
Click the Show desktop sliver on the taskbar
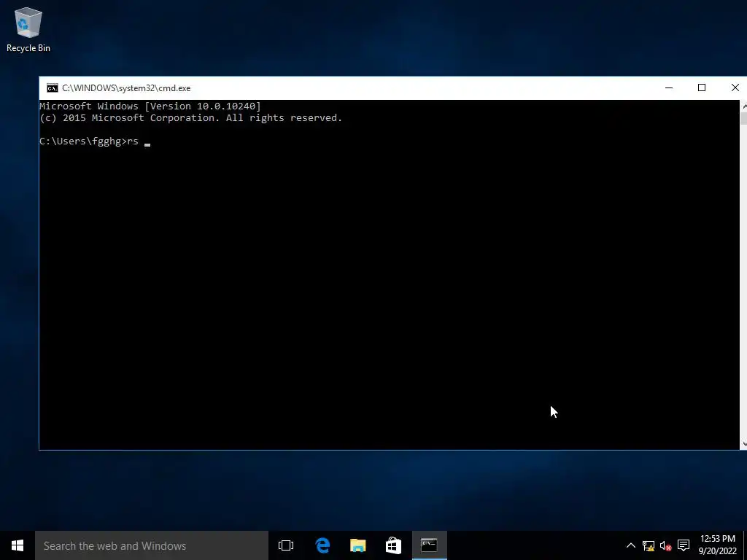(745, 545)
